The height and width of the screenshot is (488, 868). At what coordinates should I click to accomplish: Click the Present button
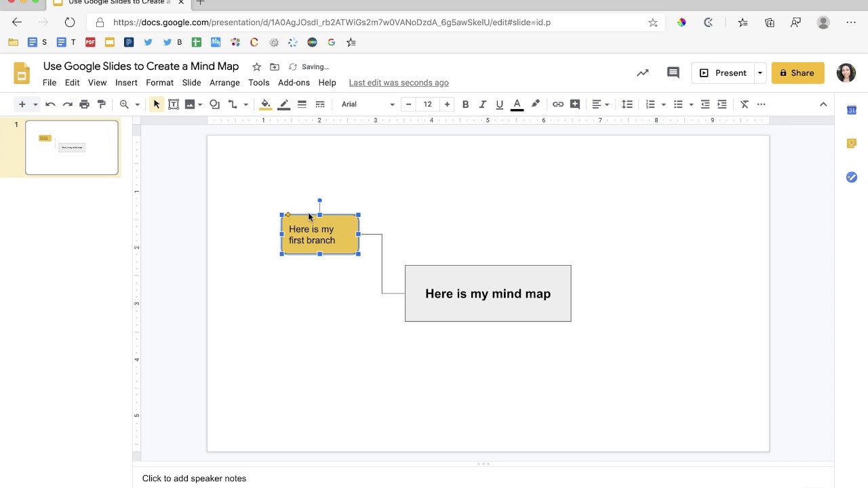[723, 73]
